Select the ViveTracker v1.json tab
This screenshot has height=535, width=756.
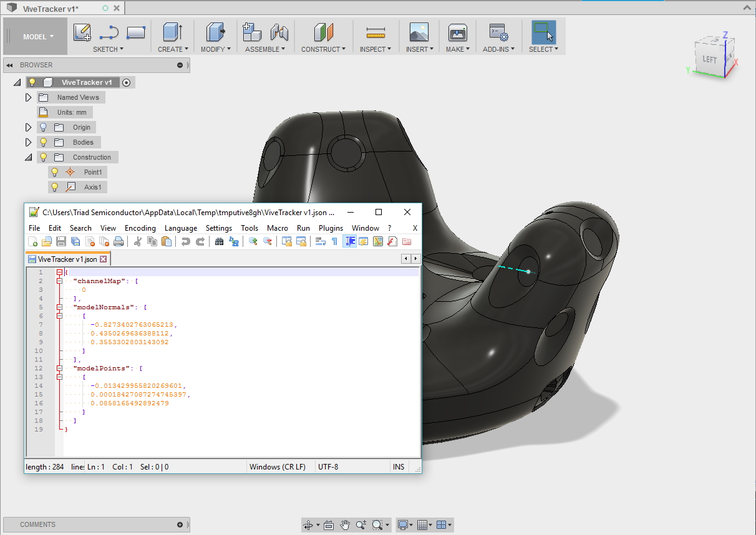(x=67, y=259)
